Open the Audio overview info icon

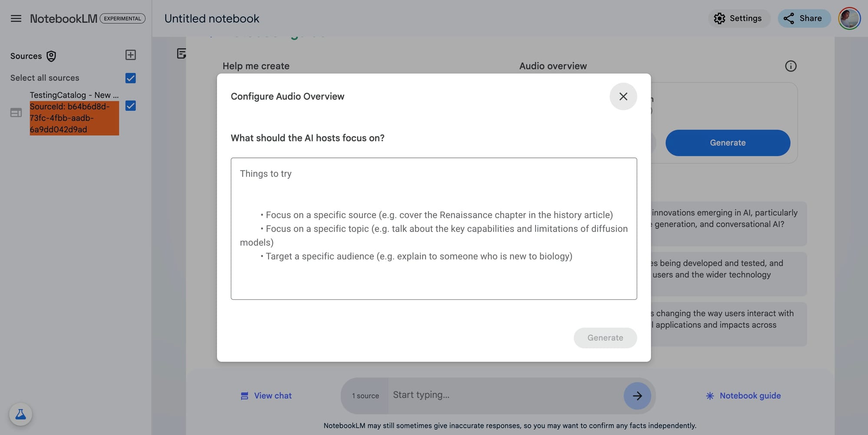tap(791, 66)
